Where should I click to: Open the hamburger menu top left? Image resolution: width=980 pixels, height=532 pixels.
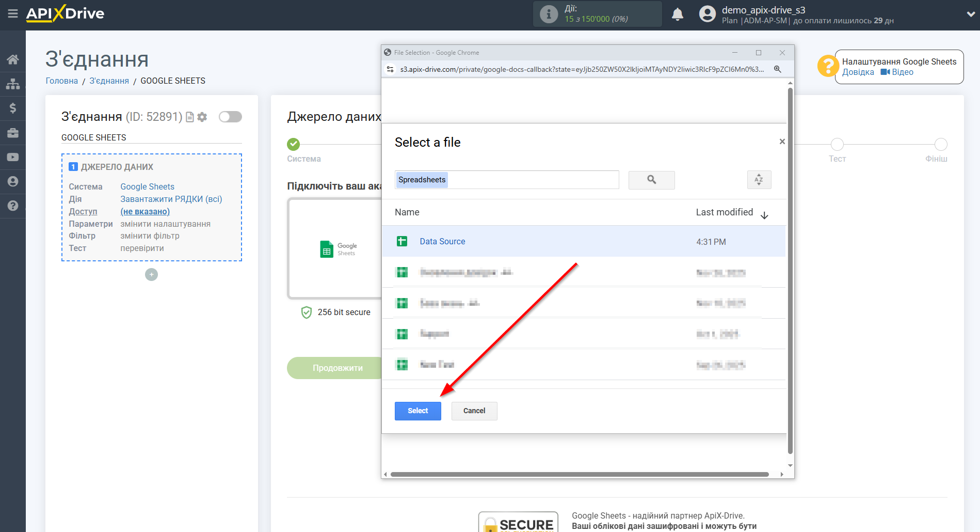(13, 14)
